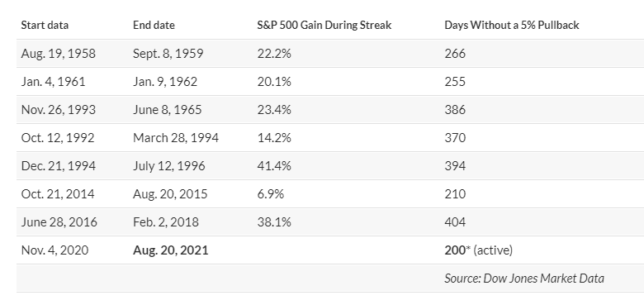The height and width of the screenshot is (300, 644).
Task: Select the 6.9% gain cell
Action: (x=270, y=194)
